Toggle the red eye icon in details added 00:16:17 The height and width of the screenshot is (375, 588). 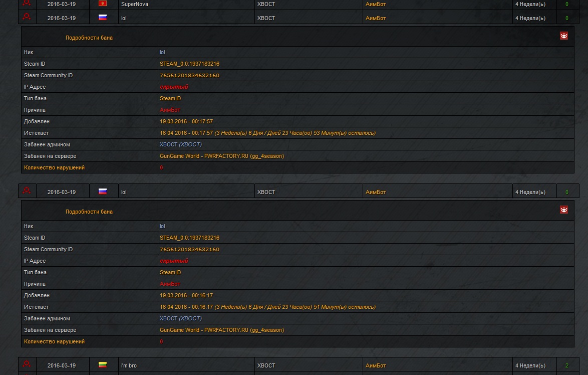pyautogui.click(x=564, y=210)
